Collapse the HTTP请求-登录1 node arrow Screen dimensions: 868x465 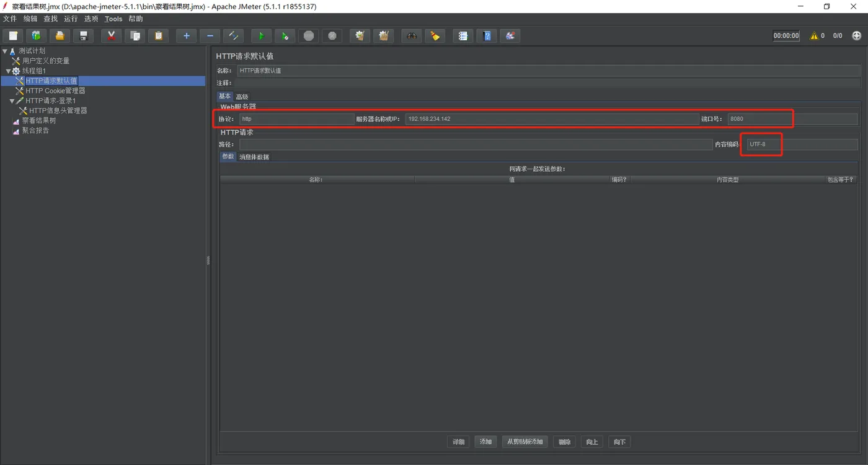[12, 100]
